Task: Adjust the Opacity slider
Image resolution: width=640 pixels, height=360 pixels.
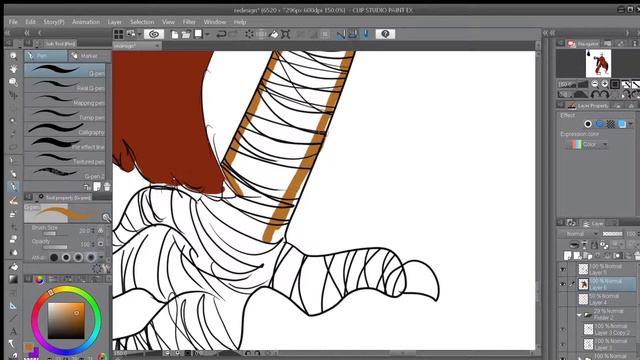Action: tap(55, 247)
